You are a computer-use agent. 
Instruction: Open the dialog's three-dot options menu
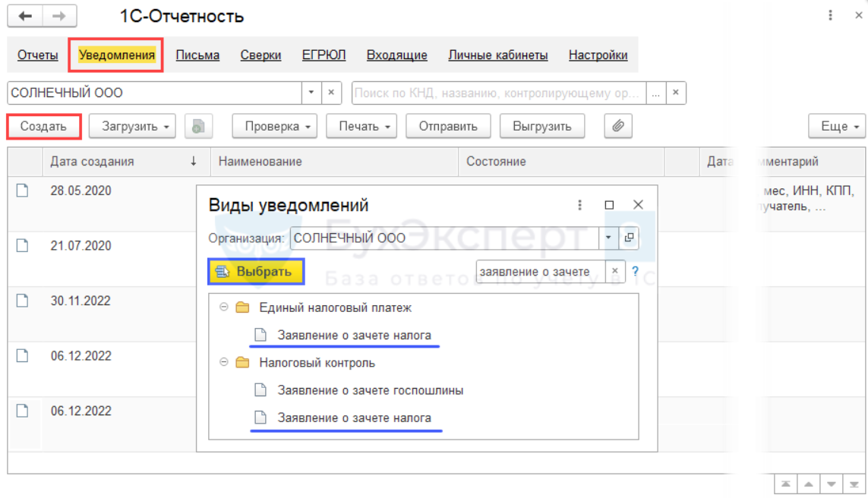[579, 205]
